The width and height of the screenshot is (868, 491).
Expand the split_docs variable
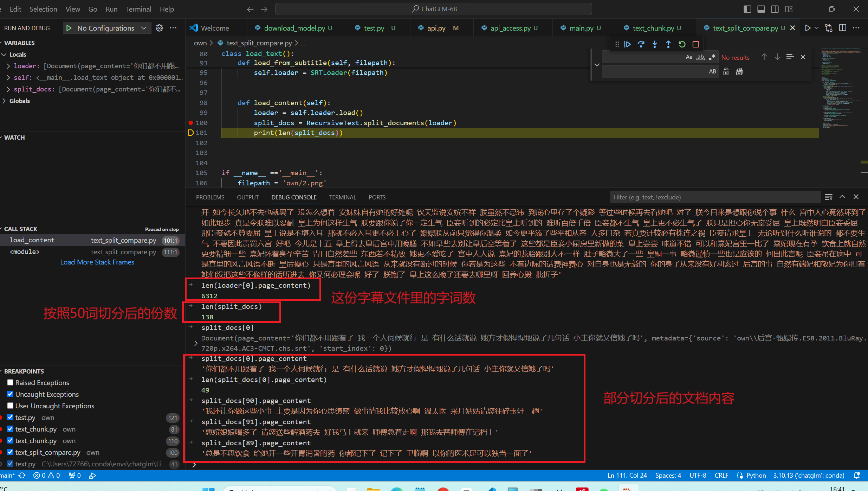point(8,89)
